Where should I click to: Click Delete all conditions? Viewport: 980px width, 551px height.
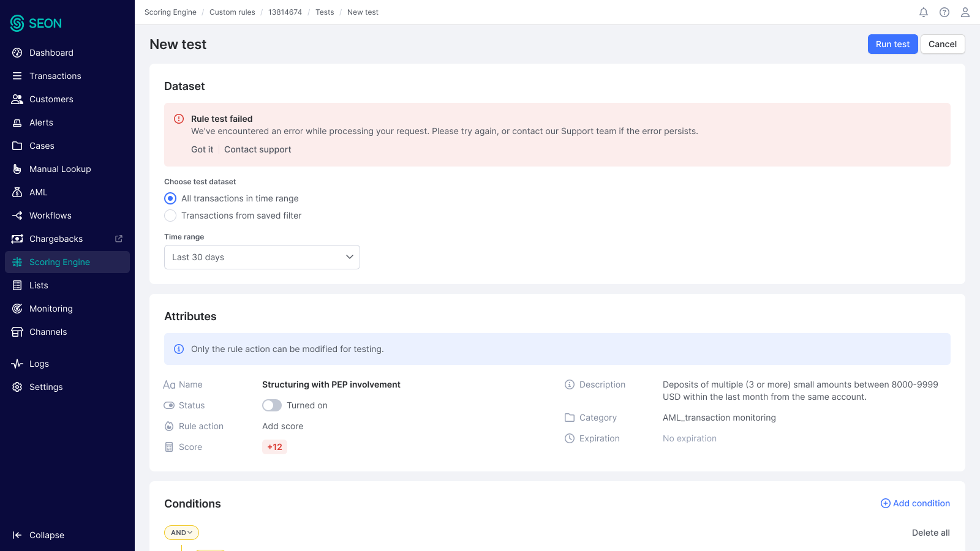[931, 533]
